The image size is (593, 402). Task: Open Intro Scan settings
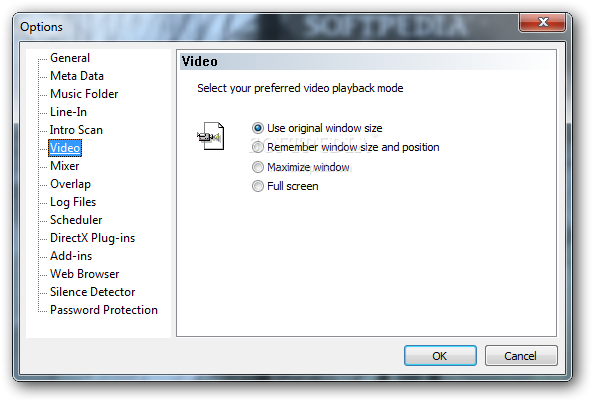pos(76,130)
